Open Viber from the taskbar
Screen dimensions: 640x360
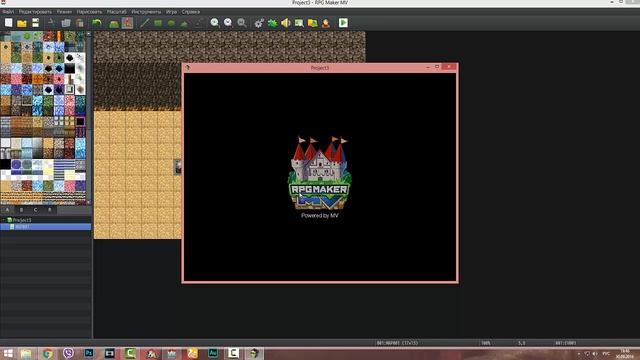tap(68, 353)
